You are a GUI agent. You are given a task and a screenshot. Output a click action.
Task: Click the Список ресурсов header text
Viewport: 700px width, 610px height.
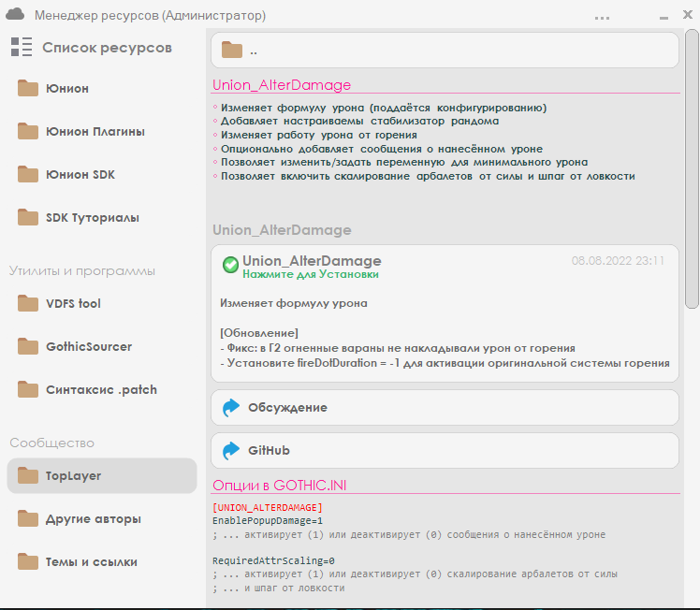[x=107, y=48]
